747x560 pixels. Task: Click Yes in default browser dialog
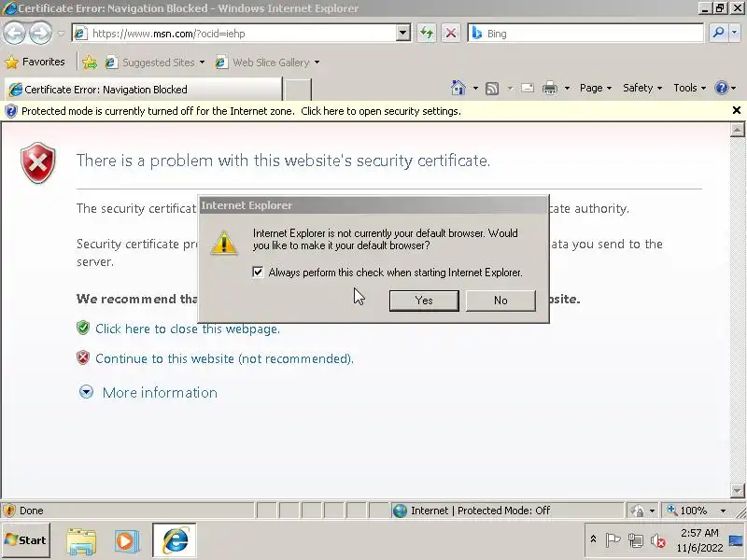[x=424, y=301]
